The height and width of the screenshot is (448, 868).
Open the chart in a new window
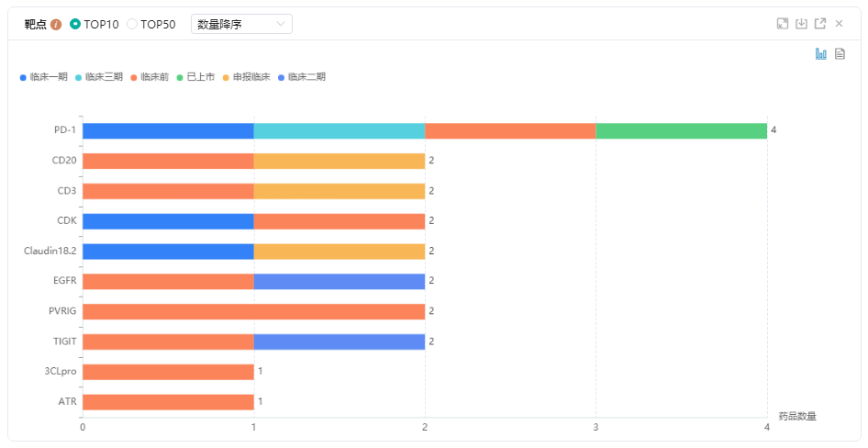[820, 24]
